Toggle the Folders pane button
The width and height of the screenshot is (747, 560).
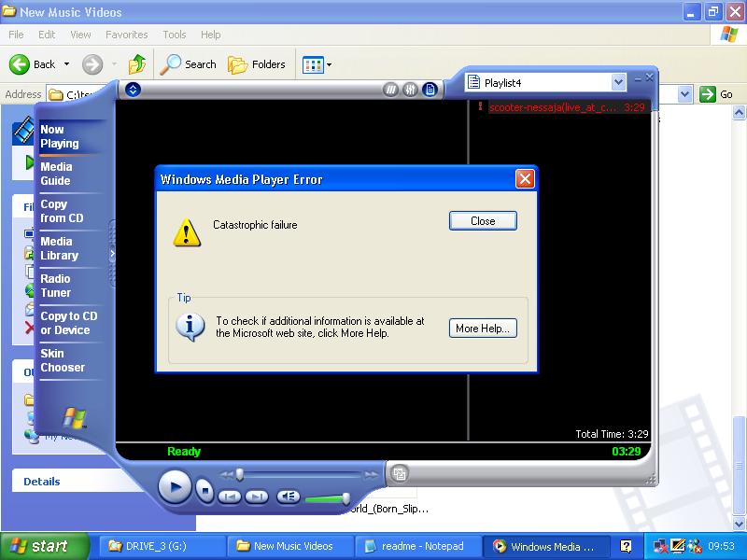click(x=257, y=64)
